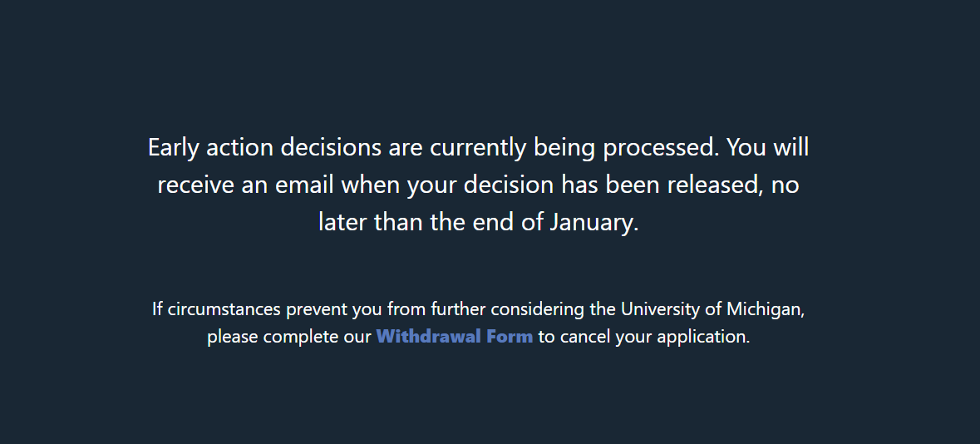
Task: Click the word "email" in the heading
Action: pos(304,185)
